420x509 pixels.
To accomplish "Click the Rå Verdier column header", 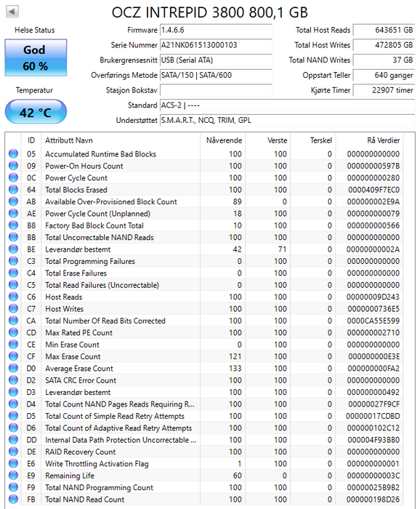I will pos(384,140).
